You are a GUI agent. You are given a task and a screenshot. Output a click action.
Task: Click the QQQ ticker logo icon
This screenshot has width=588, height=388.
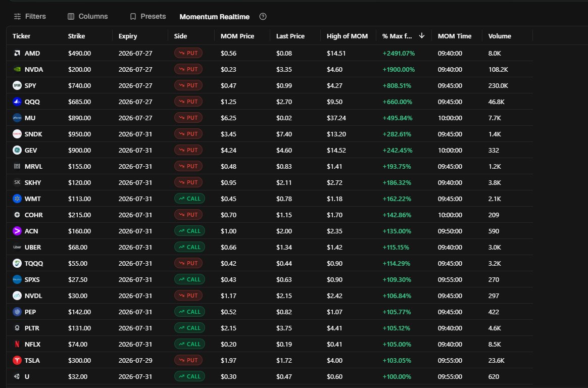tap(17, 102)
